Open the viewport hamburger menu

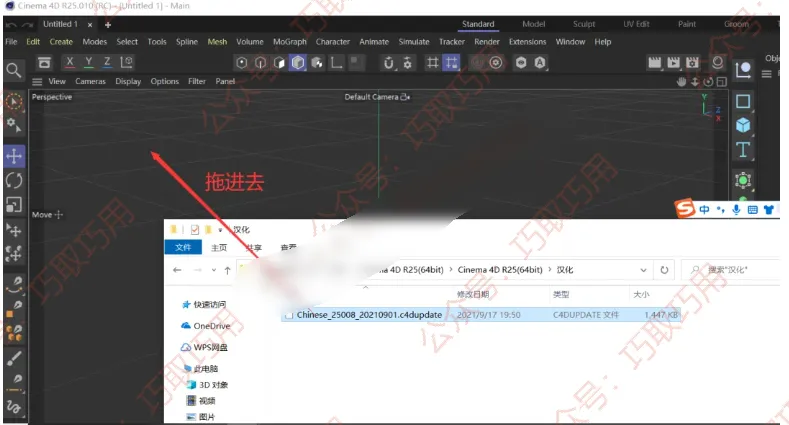click(37, 81)
